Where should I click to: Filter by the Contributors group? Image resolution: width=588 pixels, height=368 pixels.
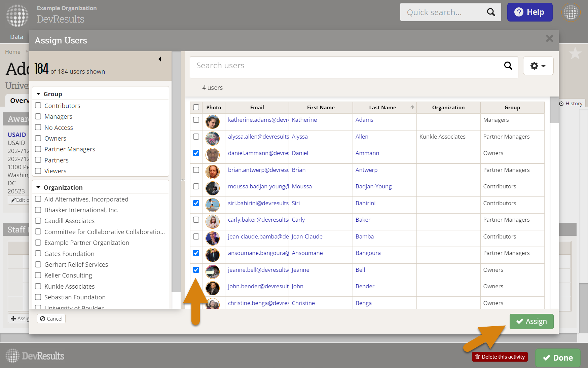pyautogui.click(x=38, y=106)
